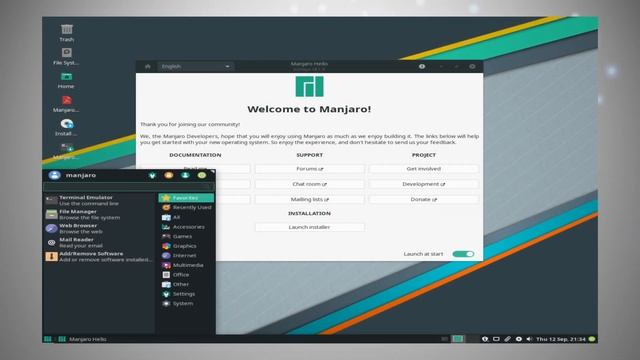This screenshot has width=640, height=360.
Task: Click the green log out icon in menu header
Action: (202, 175)
